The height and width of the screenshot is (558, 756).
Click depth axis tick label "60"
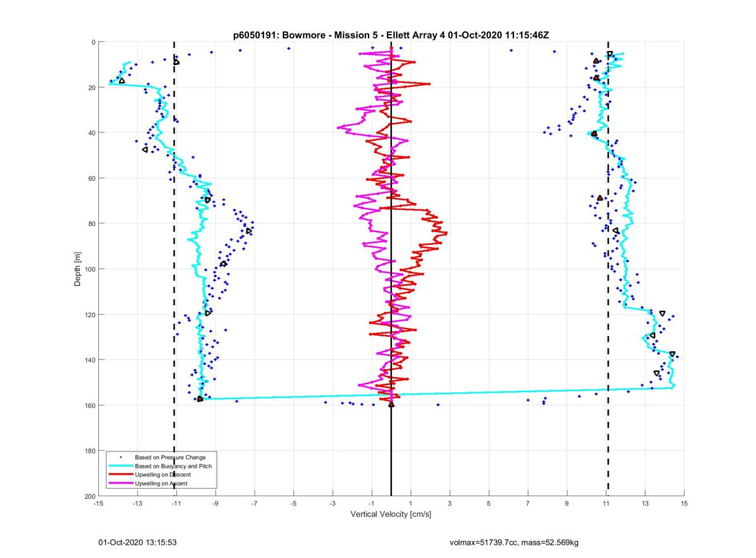coord(91,178)
